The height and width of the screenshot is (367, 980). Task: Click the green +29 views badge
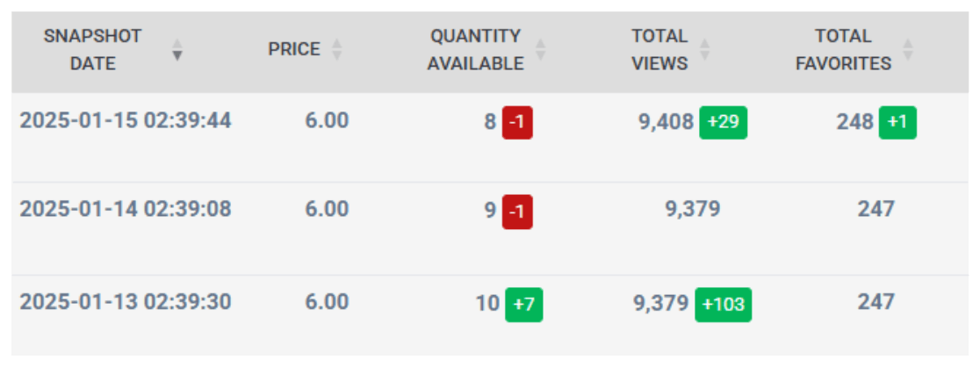click(x=723, y=123)
